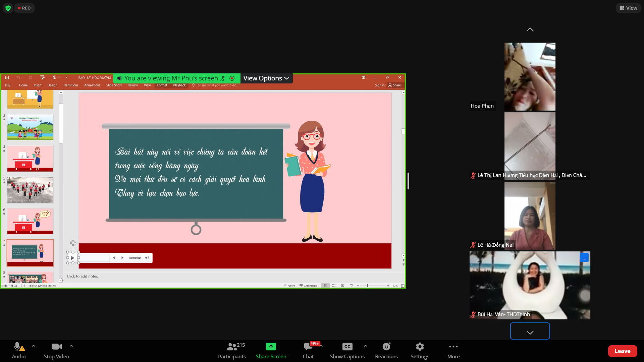The width and height of the screenshot is (644, 362).
Task: Expand the chat options caret
Action: click(321, 346)
